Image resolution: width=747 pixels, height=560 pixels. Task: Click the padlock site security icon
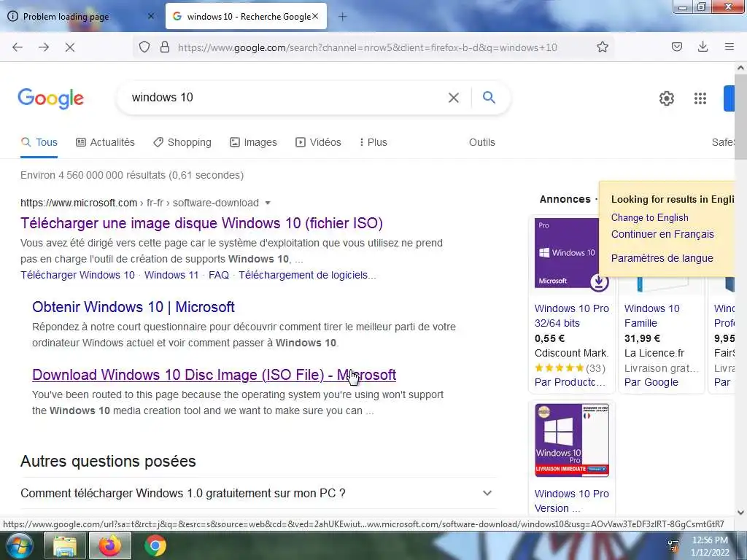tap(165, 47)
